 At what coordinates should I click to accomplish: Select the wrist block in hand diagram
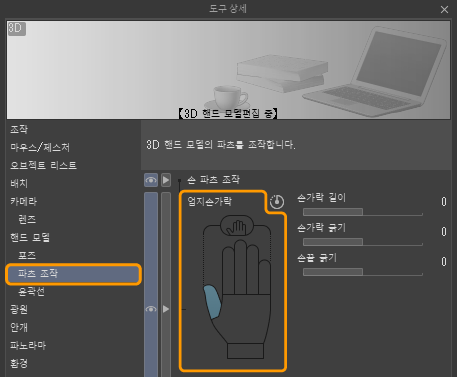(x=245, y=351)
